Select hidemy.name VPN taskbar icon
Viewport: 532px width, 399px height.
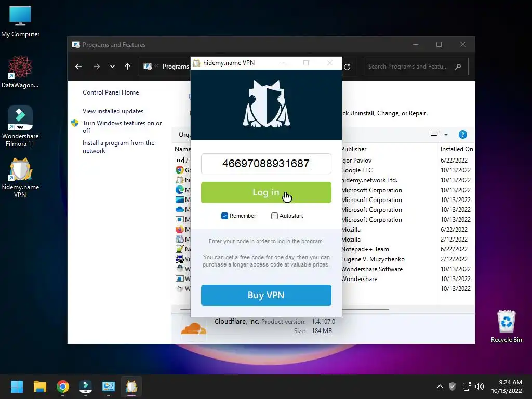131,387
